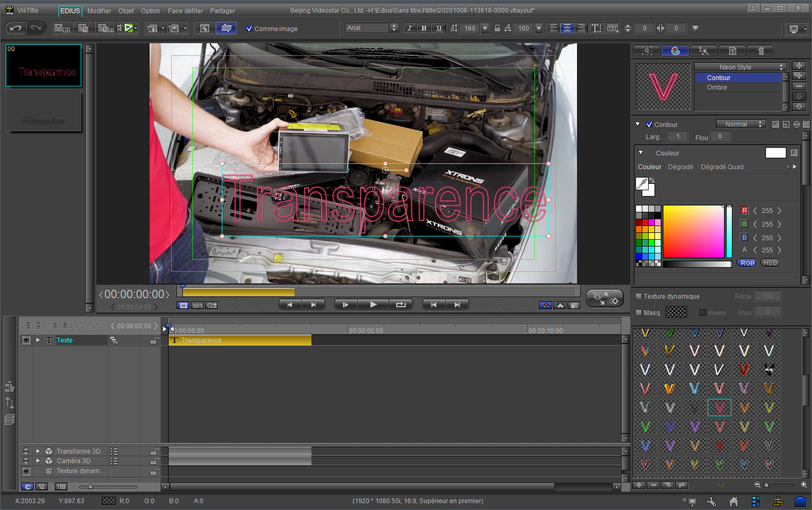Click the plus icon to add style layer
This screenshot has width=812, height=510.
(799, 66)
